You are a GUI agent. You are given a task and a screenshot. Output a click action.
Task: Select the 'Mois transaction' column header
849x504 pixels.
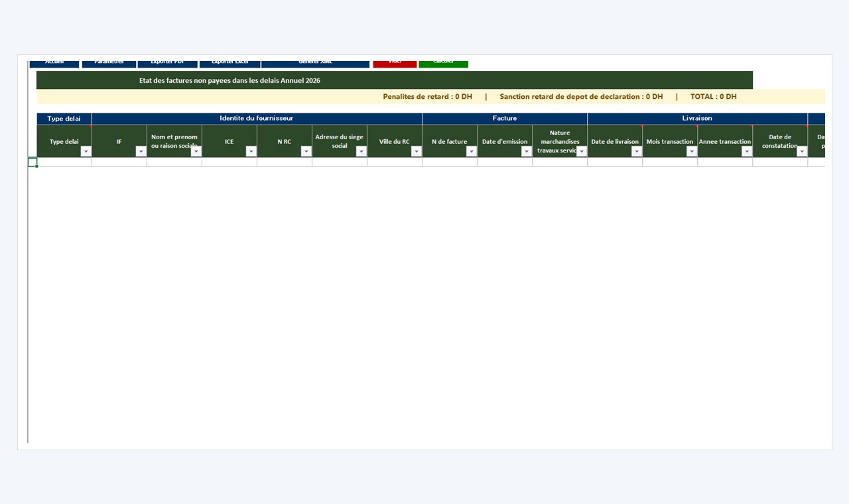[x=670, y=141]
